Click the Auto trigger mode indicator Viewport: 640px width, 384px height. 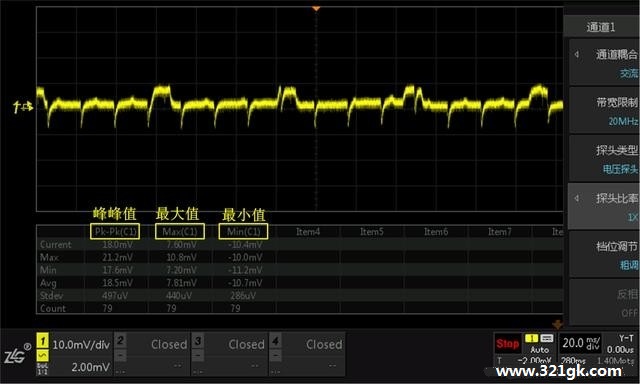[x=539, y=350]
